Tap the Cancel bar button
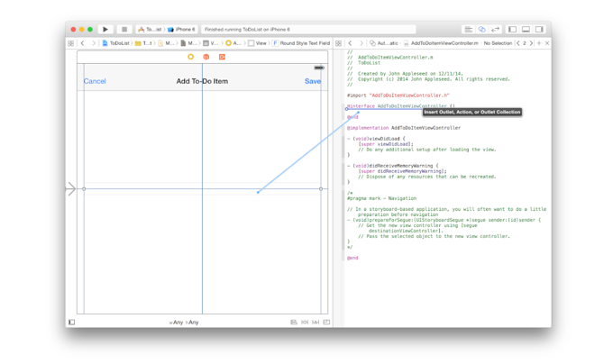The height and width of the screenshot is (364, 613). 95,81
